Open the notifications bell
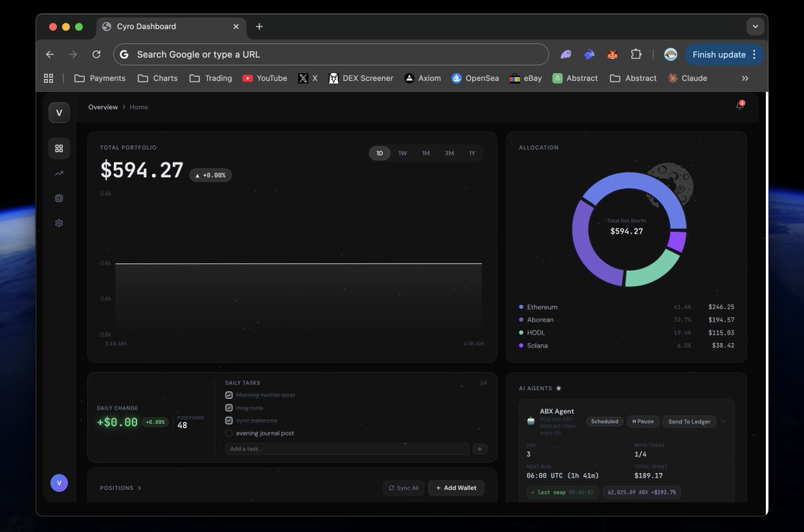Viewport: 804px width, 532px height. point(740,106)
